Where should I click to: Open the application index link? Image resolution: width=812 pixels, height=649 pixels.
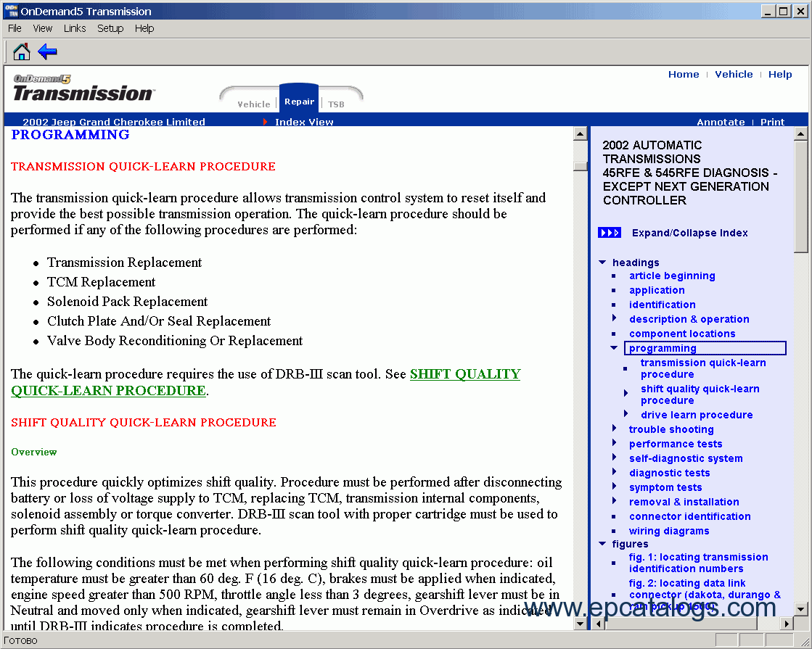[657, 290]
